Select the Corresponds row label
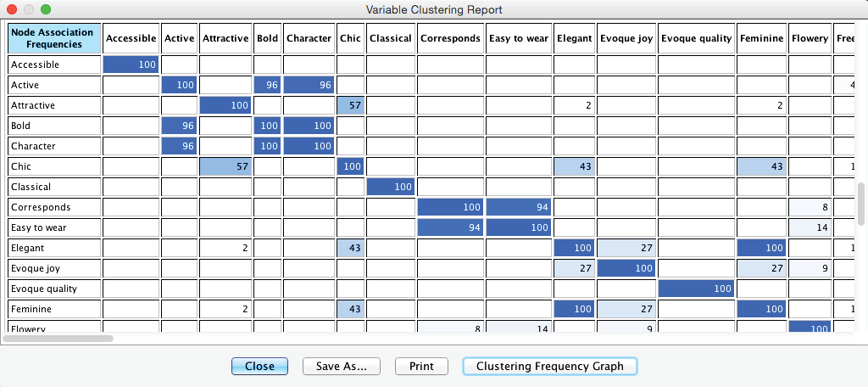This screenshot has width=868, height=387. [x=54, y=207]
